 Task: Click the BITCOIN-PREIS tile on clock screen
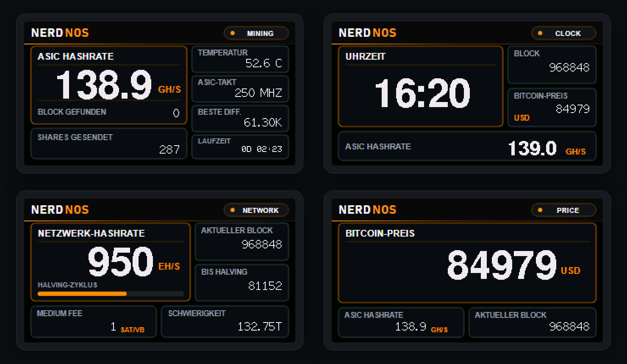point(552,108)
